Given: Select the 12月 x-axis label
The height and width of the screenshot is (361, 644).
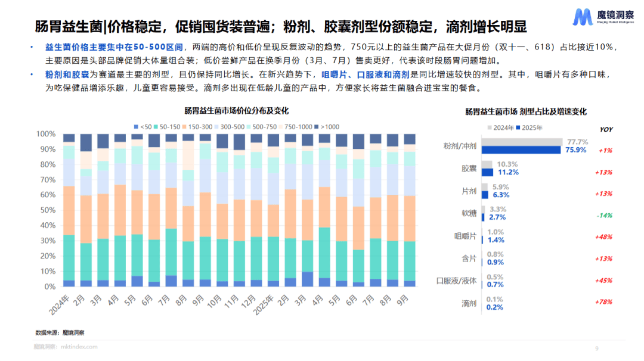Looking at the screenshot, I should [247, 303].
